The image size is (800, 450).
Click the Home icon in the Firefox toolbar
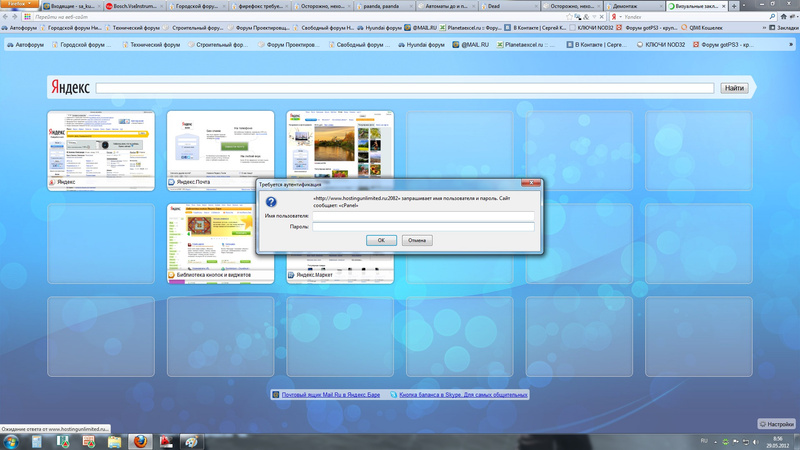click(x=784, y=17)
